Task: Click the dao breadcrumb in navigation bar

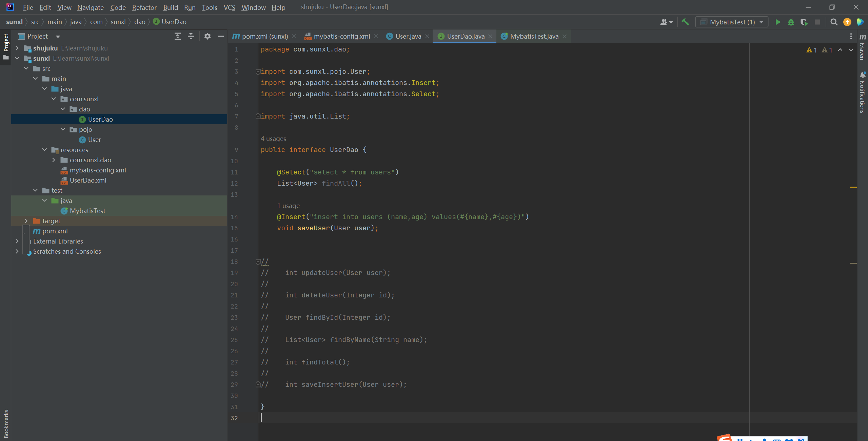Action: click(x=139, y=22)
